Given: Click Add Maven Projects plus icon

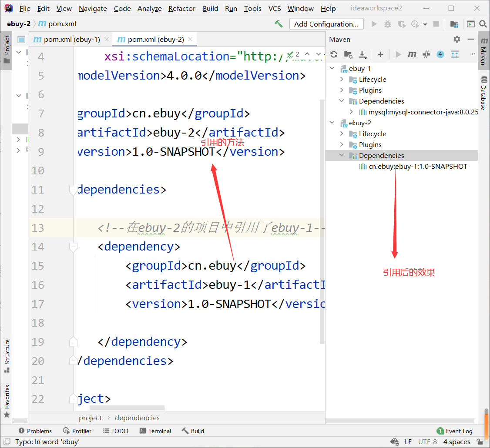Looking at the screenshot, I should click(x=380, y=55).
